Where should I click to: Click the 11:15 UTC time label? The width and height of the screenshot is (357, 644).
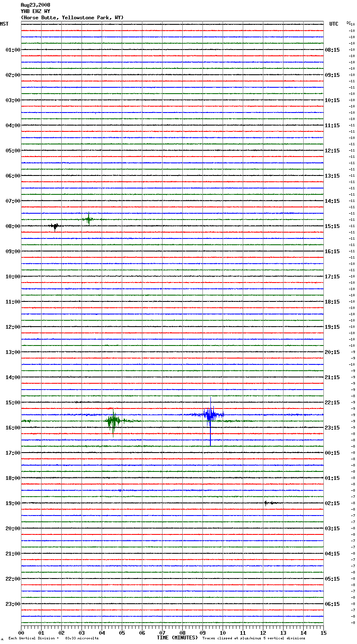[332, 126]
